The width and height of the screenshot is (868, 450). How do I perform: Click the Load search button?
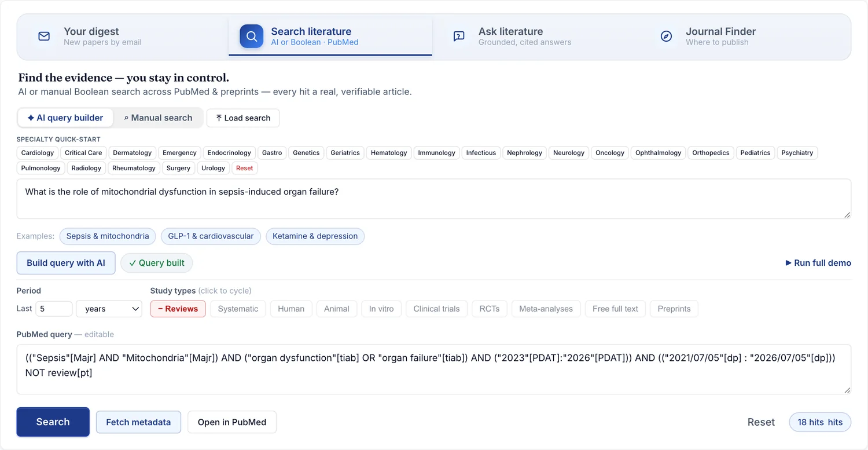[243, 118]
